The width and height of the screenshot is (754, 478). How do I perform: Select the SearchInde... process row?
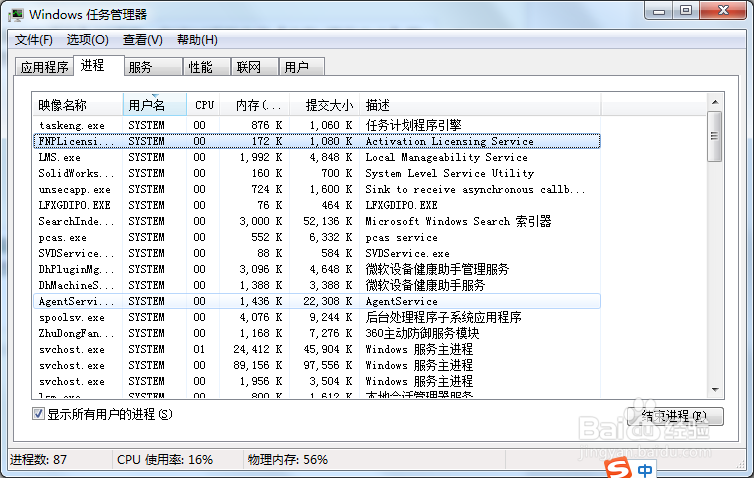point(317,221)
